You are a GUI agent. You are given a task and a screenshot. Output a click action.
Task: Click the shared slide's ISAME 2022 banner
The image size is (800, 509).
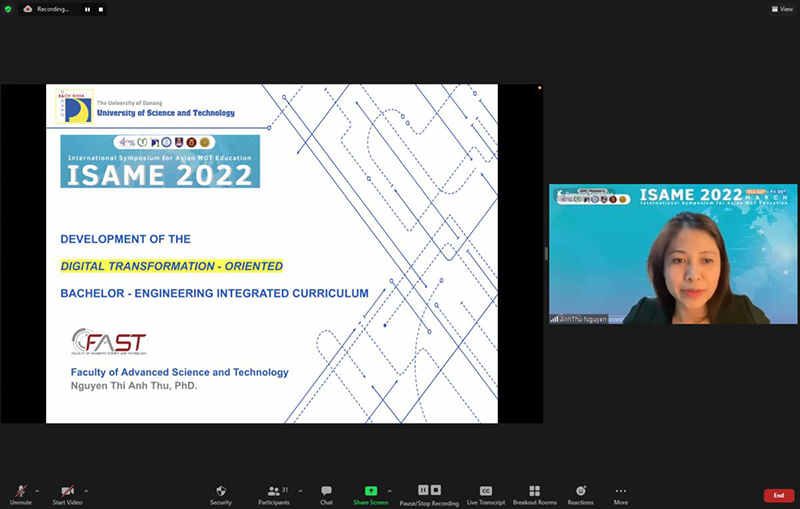(160, 161)
